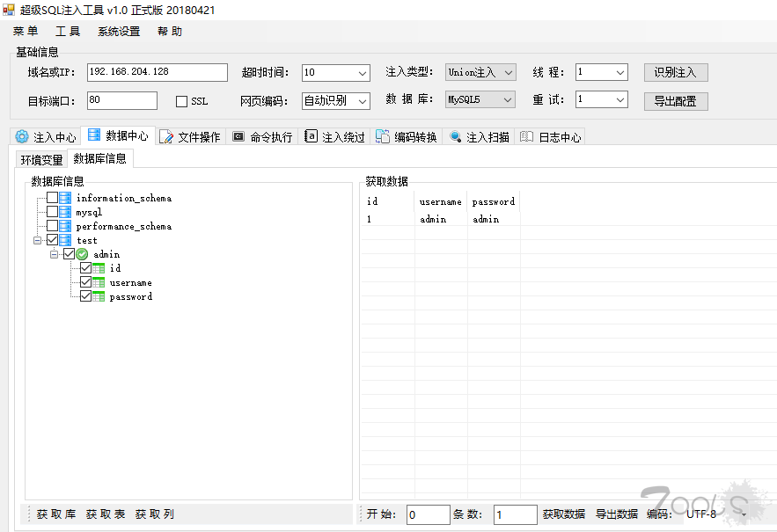This screenshot has width=777, height=532.
Task: Click the username column header in data grid
Action: click(441, 201)
